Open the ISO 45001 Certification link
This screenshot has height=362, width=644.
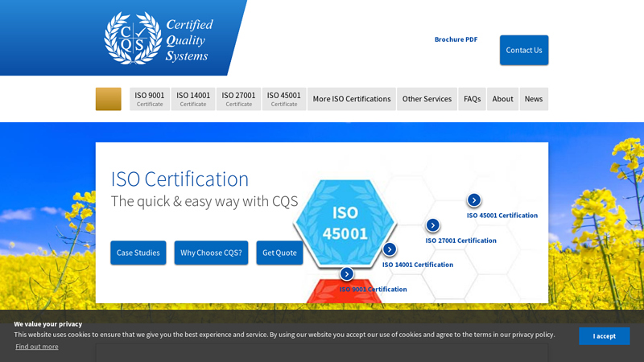pos(502,216)
